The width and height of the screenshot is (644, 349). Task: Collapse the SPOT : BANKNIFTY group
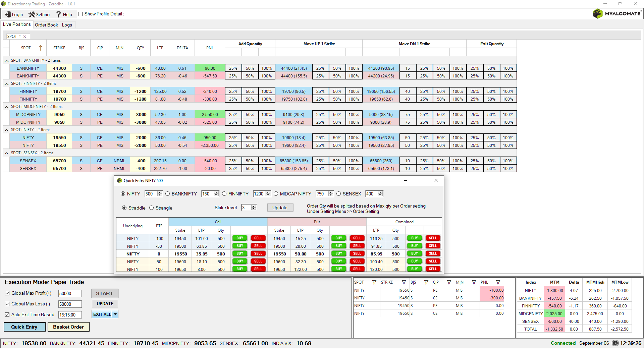point(7,61)
